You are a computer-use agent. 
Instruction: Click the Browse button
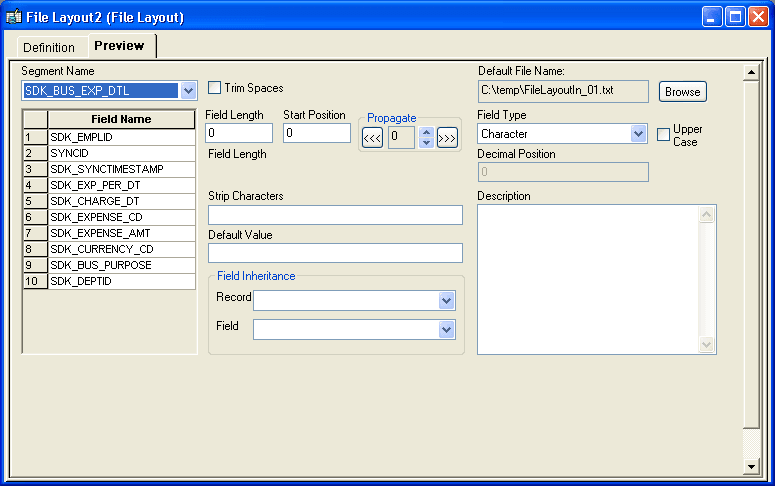tap(683, 92)
